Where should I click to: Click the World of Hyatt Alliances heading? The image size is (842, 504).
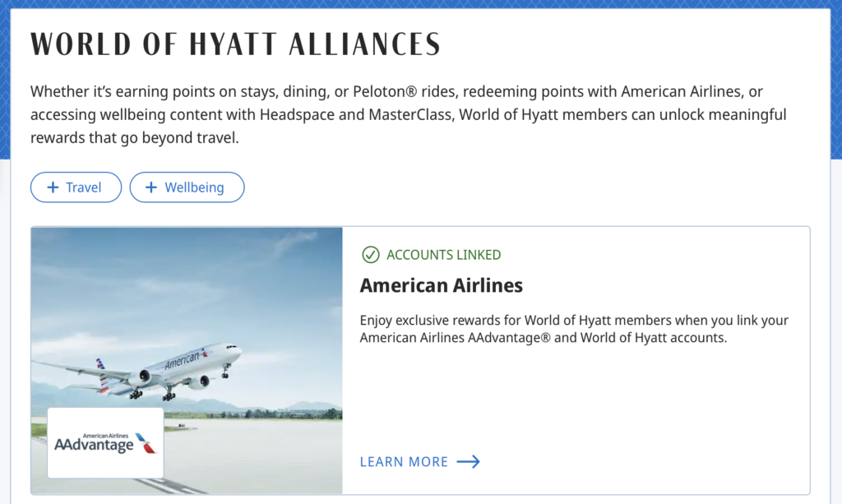click(235, 44)
